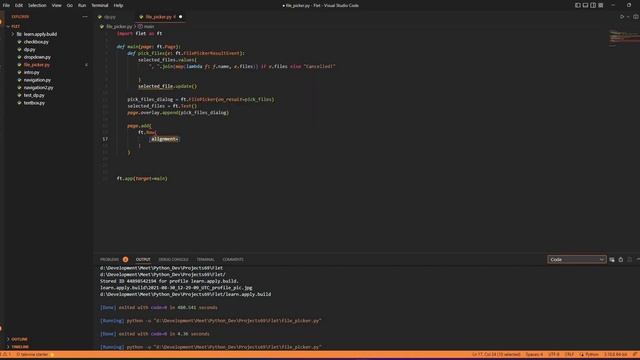Open navigation2.py in Explorer

[x=38, y=88]
